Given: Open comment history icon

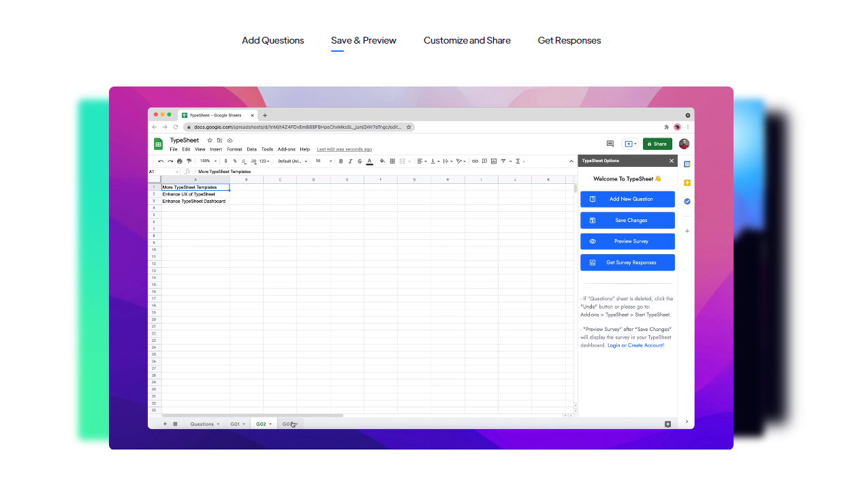Looking at the screenshot, I should click(x=610, y=144).
